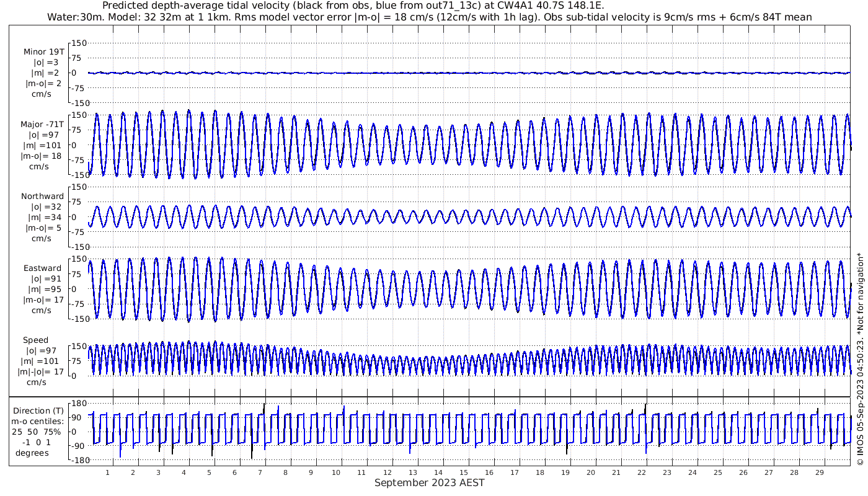This screenshot has height=496, width=868.
Task: Click '|m-o|= 2' in the Minor panel
Action: click(x=43, y=84)
